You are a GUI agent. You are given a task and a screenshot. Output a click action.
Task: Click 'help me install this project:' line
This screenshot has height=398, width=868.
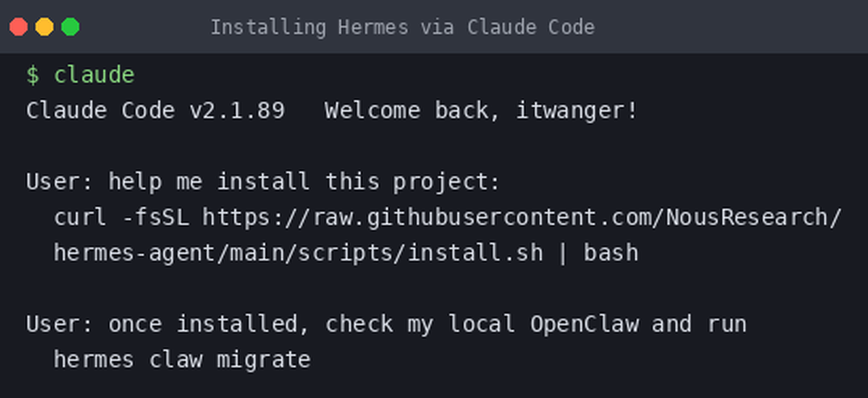point(304,182)
